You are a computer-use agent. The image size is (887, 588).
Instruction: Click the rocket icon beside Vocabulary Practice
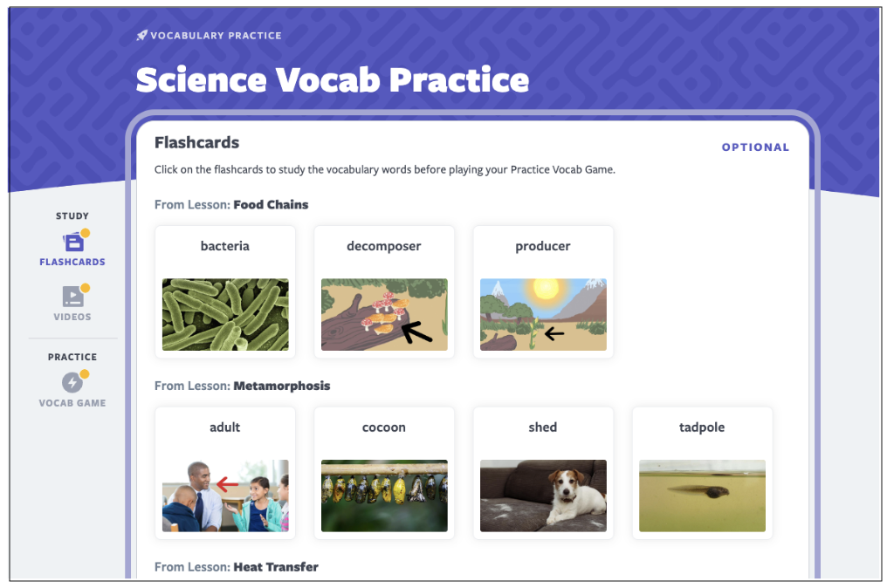click(141, 36)
